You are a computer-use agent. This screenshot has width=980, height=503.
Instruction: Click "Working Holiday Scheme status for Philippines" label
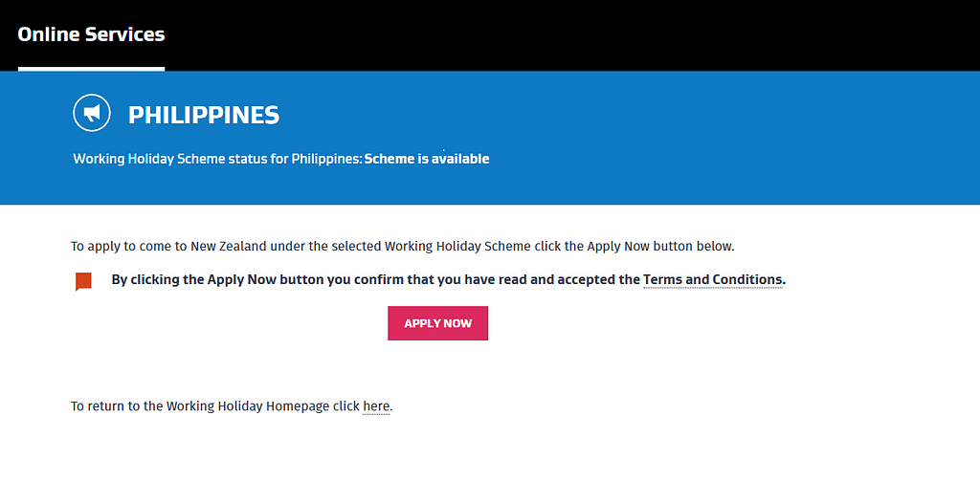[x=217, y=159]
